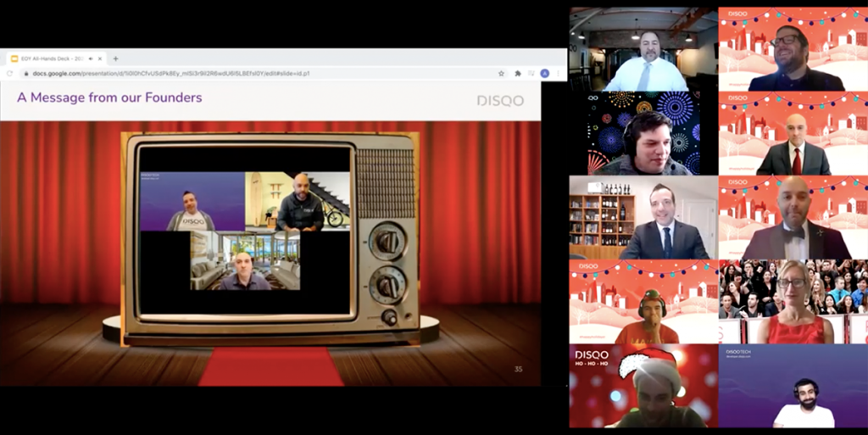Click the slide number 35
Viewport: 868px width, 435px height.
click(x=518, y=369)
